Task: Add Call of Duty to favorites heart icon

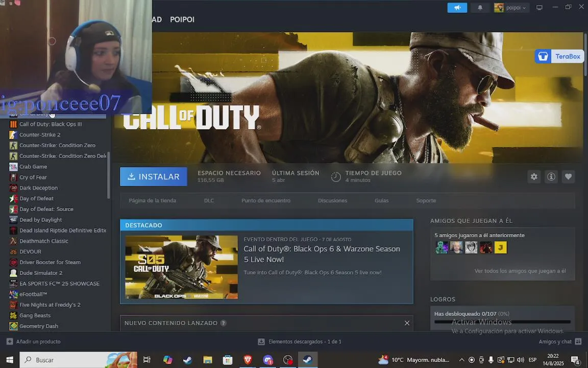Action: 568,176
